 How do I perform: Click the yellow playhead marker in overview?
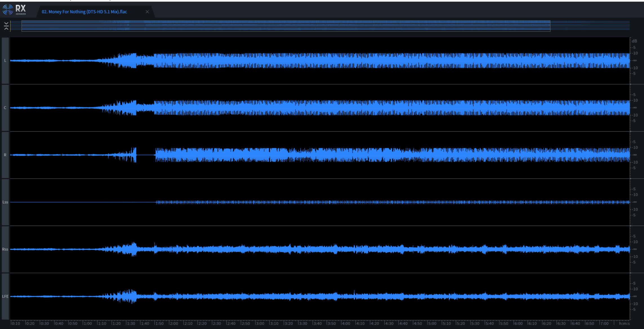pos(10,26)
